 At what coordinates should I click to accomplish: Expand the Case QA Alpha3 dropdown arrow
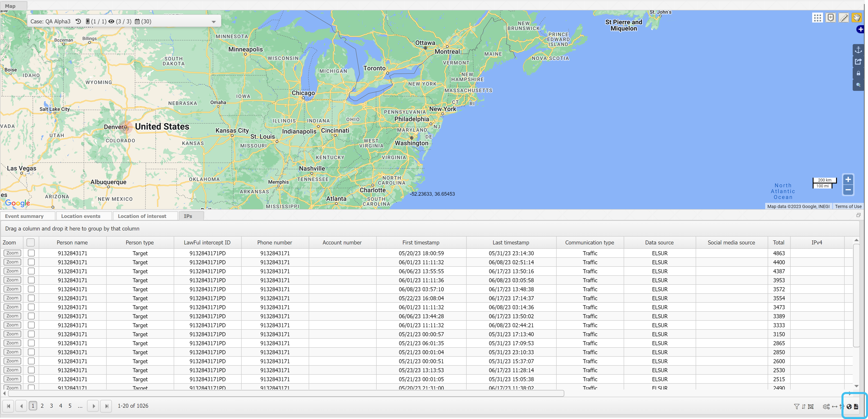tap(213, 22)
